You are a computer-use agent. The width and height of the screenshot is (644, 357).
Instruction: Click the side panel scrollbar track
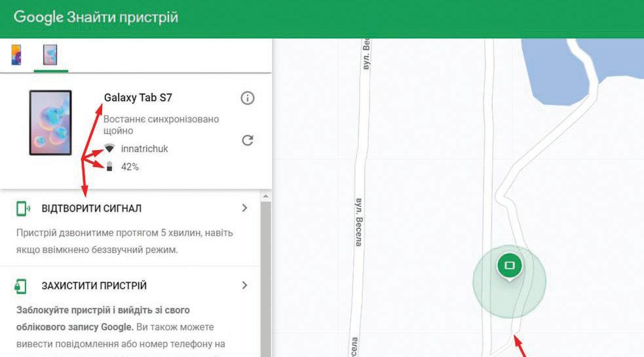(266, 279)
